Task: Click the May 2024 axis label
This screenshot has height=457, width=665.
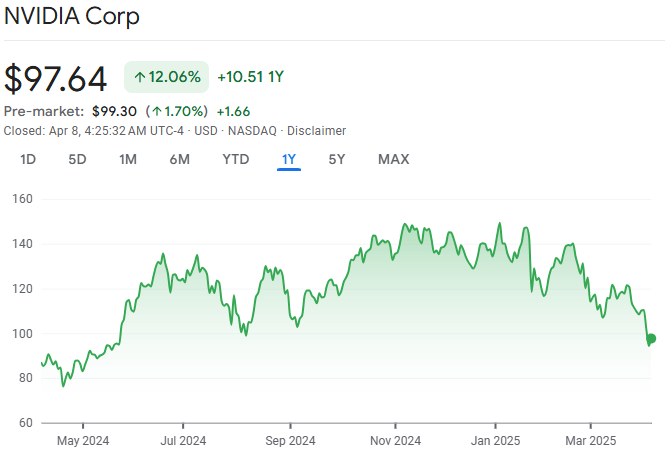Action: pos(83,441)
